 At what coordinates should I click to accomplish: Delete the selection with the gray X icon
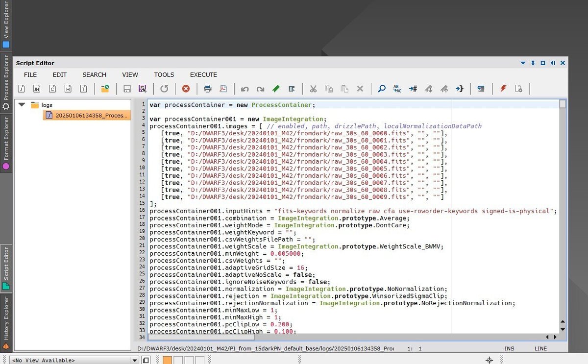[x=360, y=89]
